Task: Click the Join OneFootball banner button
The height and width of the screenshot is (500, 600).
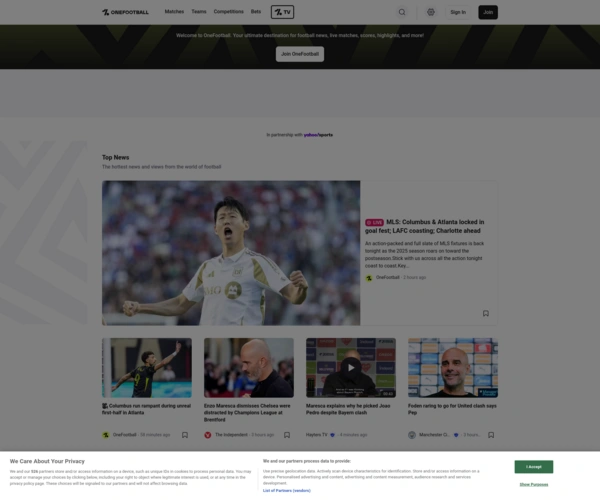Action: point(300,54)
